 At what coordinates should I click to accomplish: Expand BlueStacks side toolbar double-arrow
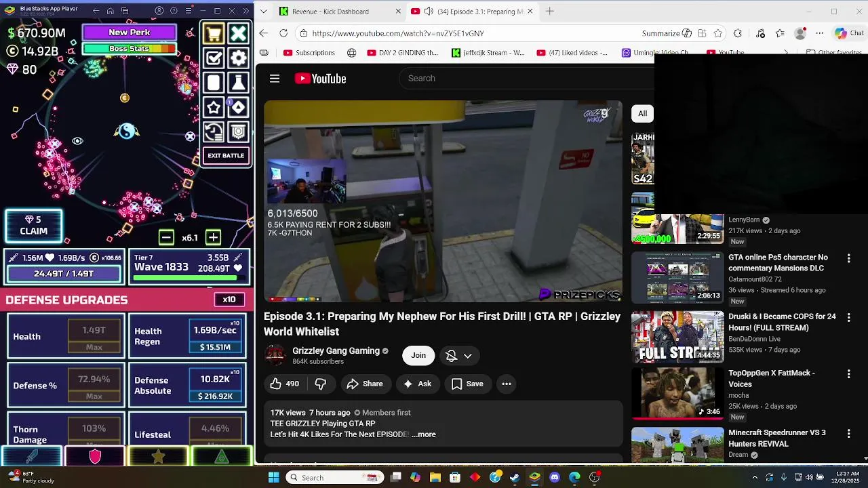point(246,11)
